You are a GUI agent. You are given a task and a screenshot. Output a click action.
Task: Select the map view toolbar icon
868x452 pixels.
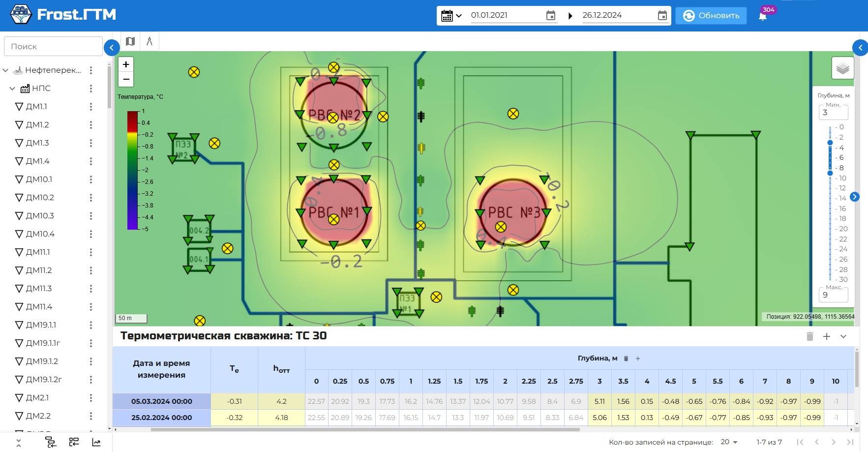click(130, 41)
